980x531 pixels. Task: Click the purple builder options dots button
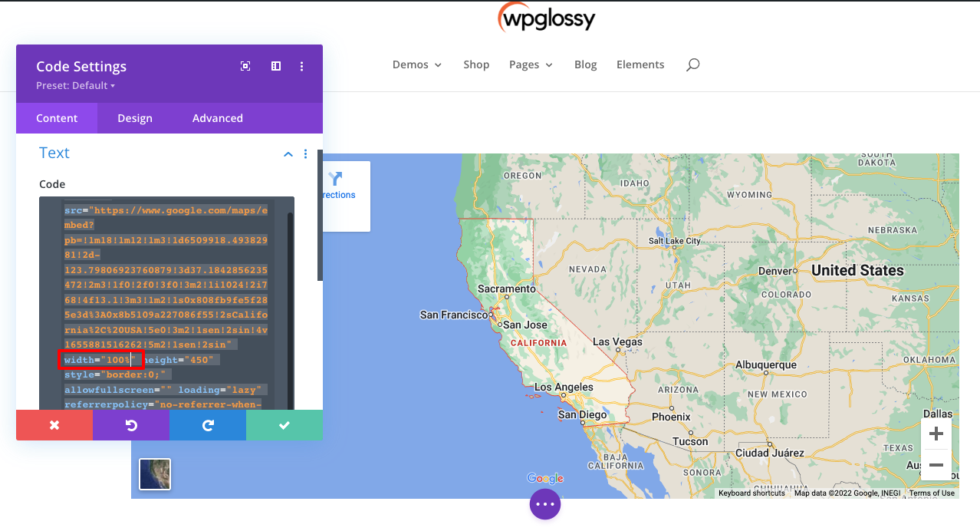click(545, 504)
